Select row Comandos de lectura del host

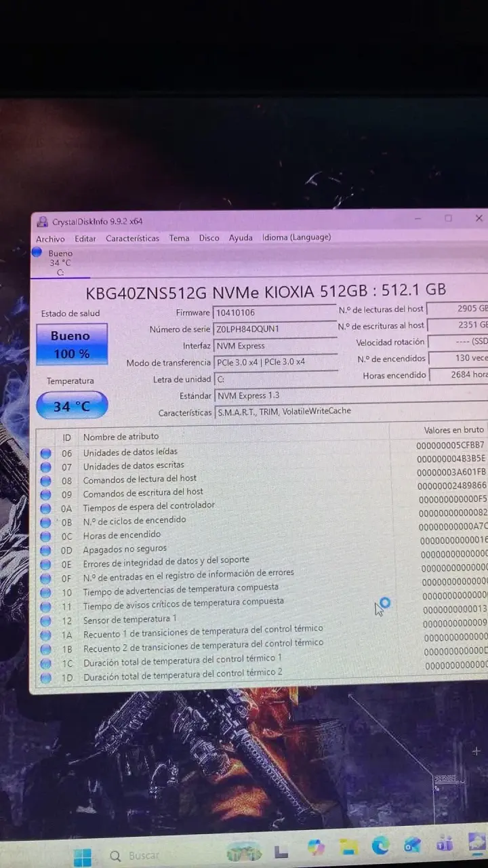coord(263,477)
